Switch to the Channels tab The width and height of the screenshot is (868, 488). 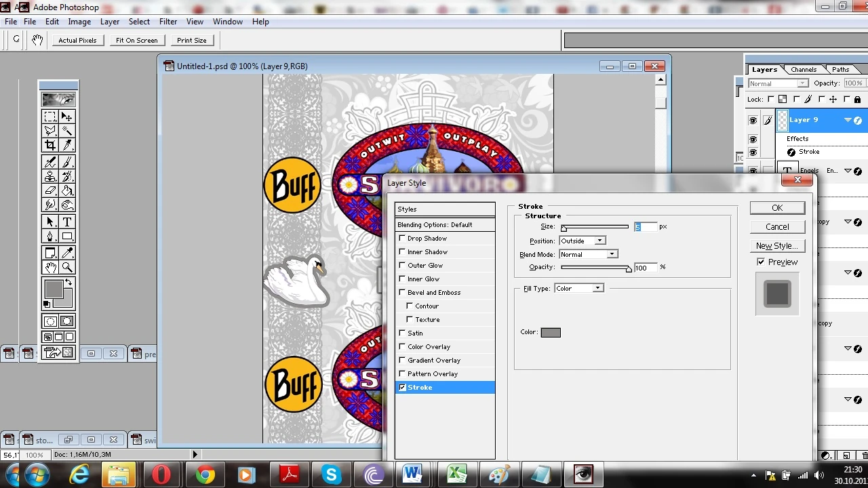(804, 70)
